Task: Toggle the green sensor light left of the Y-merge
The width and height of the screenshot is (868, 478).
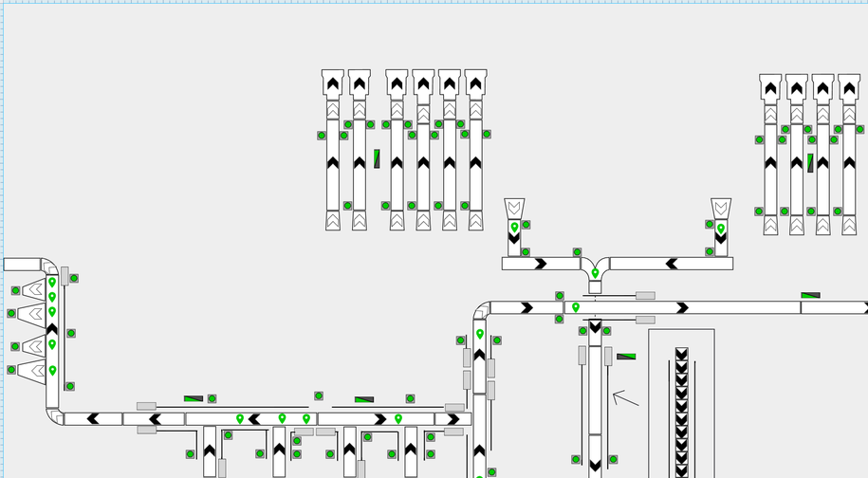Action: pyautogui.click(x=577, y=252)
